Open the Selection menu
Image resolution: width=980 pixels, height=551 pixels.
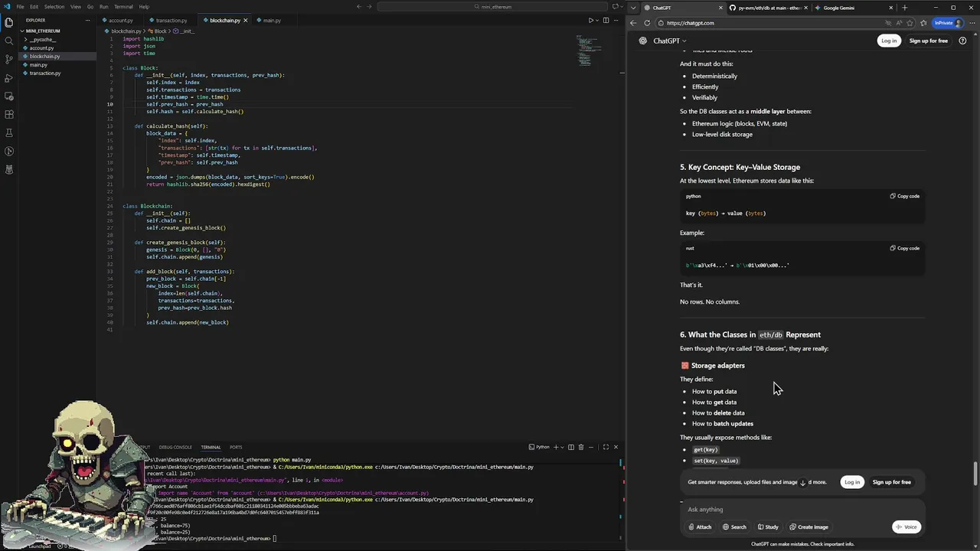(x=54, y=7)
